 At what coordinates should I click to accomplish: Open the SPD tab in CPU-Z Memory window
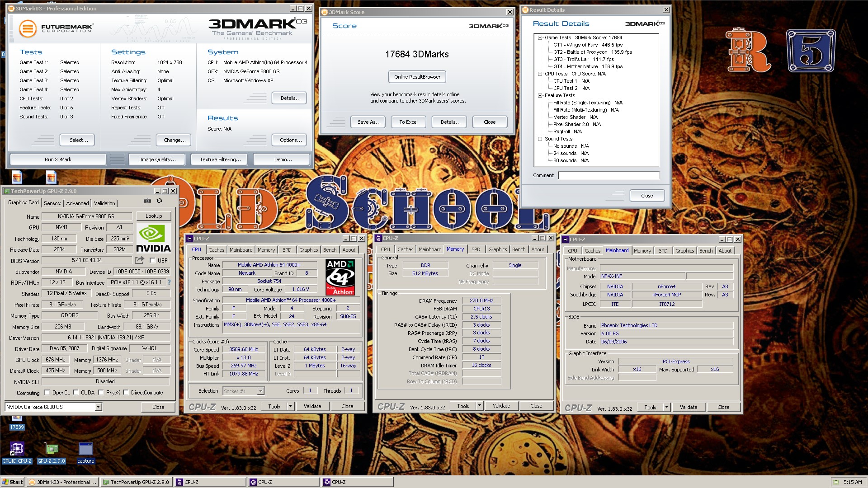pyautogui.click(x=476, y=249)
